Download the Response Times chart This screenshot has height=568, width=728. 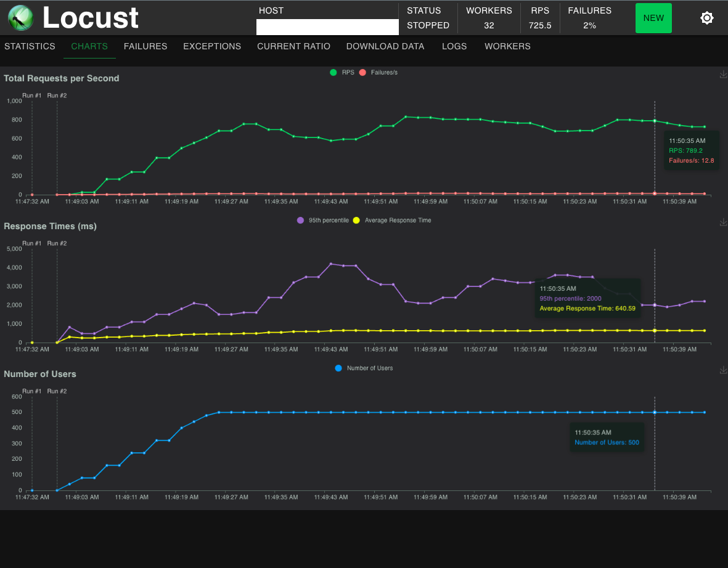click(x=723, y=221)
